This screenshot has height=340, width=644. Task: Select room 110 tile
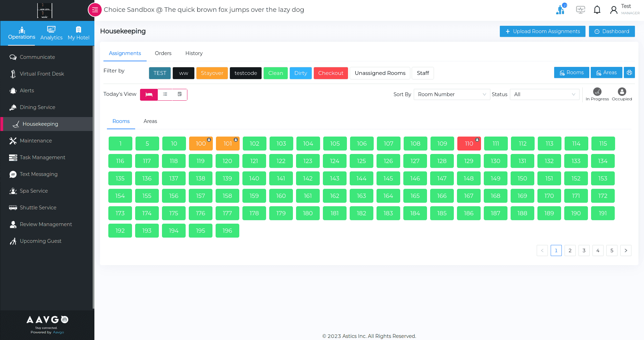469,144
